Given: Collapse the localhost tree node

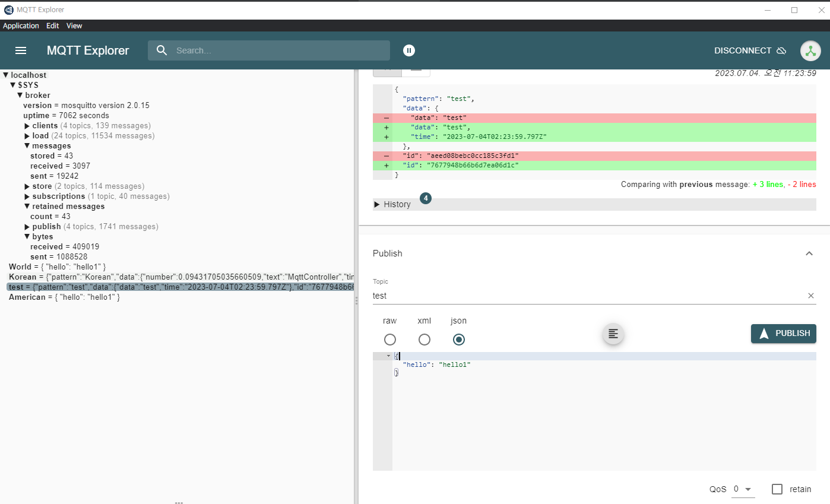Looking at the screenshot, I should [x=6, y=75].
